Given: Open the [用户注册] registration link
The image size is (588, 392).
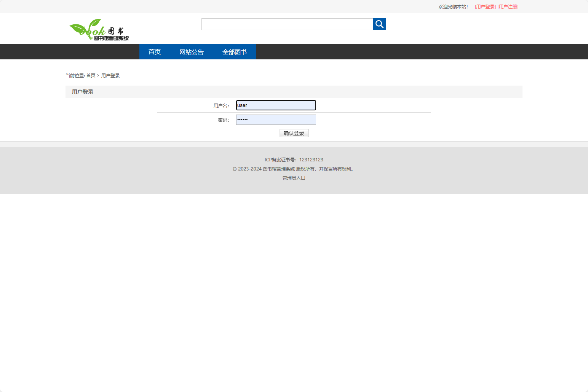Looking at the screenshot, I should point(508,6).
